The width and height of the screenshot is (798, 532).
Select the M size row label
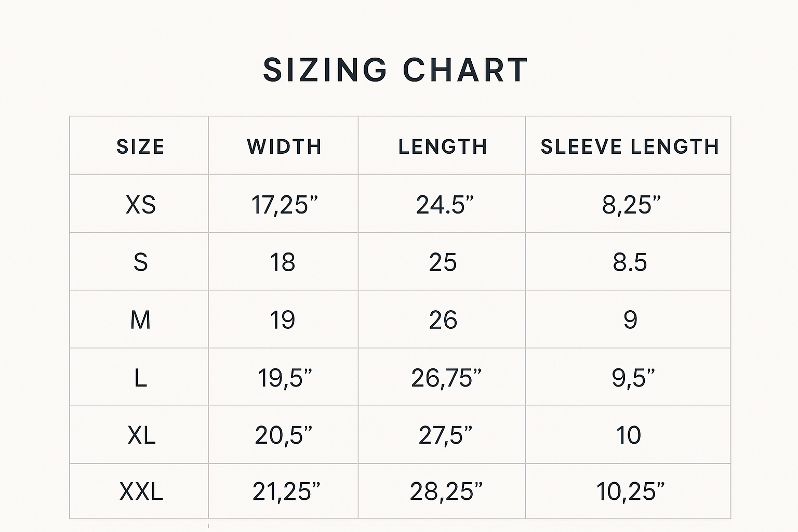[x=140, y=320]
